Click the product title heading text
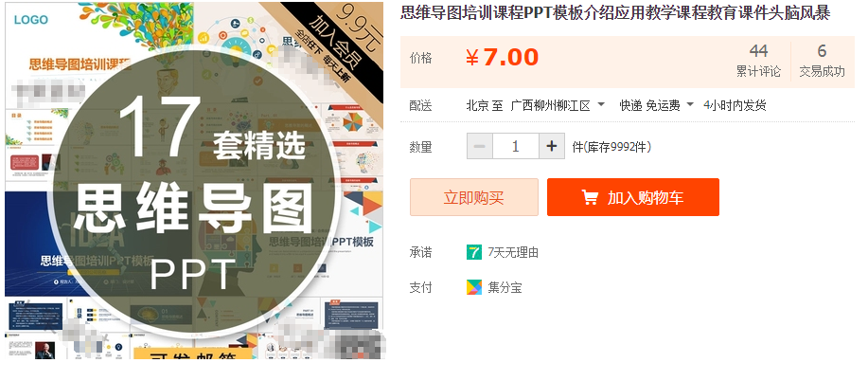This screenshot has height=381, width=868. [615, 13]
